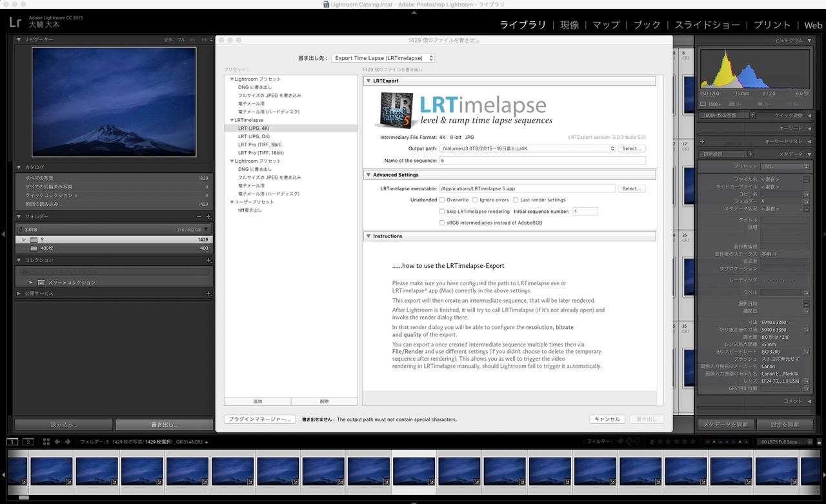826x504 pixels.
Task: Collapse left panel with edge arrow
Action: pyautogui.click(x=4, y=234)
